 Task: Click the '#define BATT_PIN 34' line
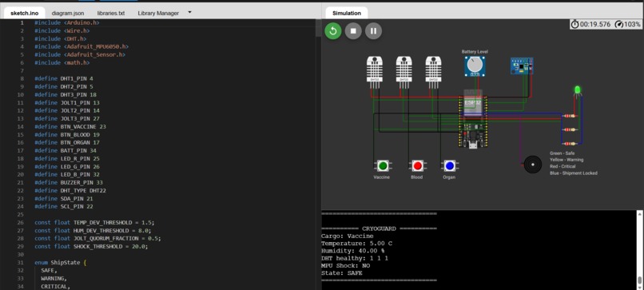(65, 151)
